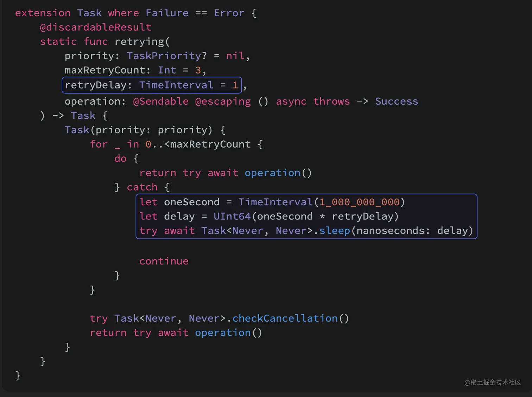Click "Task(priority: priority)" initializer call
The height and width of the screenshot is (397, 532).
click(139, 130)
